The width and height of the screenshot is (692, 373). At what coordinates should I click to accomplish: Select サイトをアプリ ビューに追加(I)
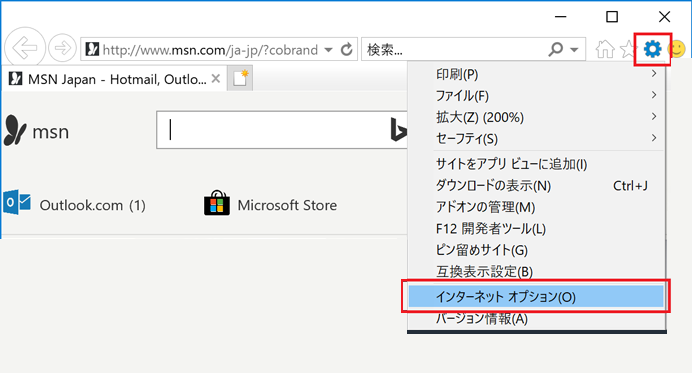pos(537,164)
